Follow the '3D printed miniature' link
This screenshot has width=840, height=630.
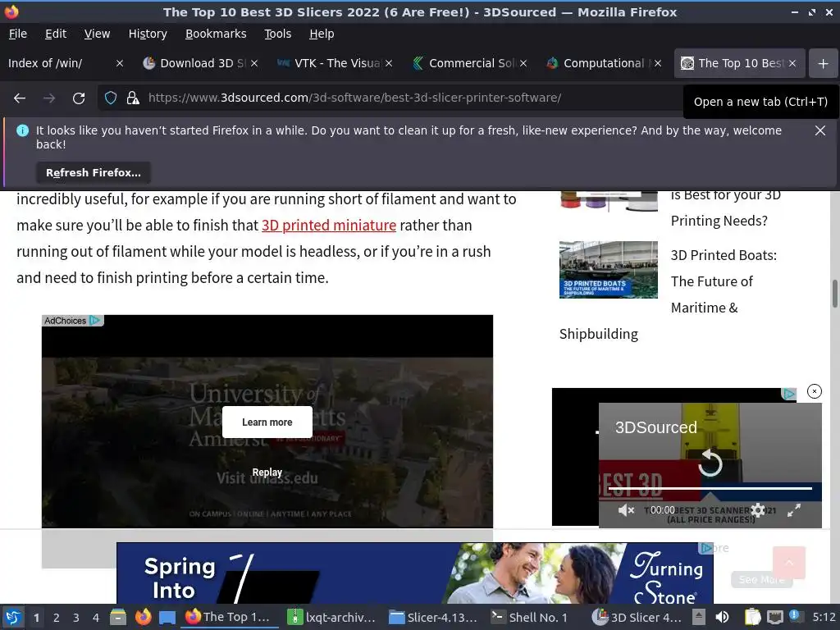[329, 226]
